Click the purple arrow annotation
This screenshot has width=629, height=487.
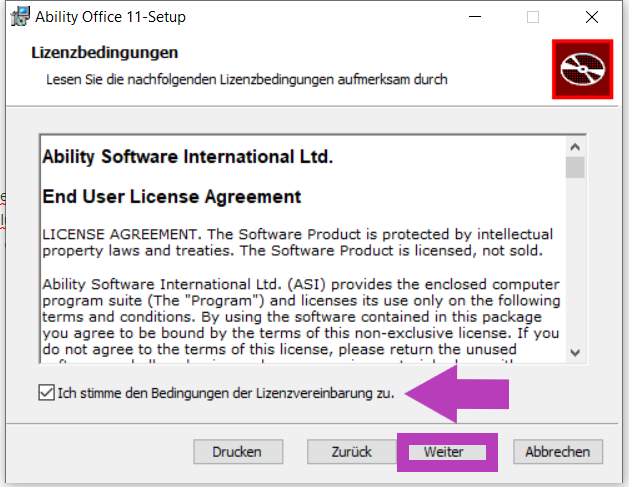[457, 394]
